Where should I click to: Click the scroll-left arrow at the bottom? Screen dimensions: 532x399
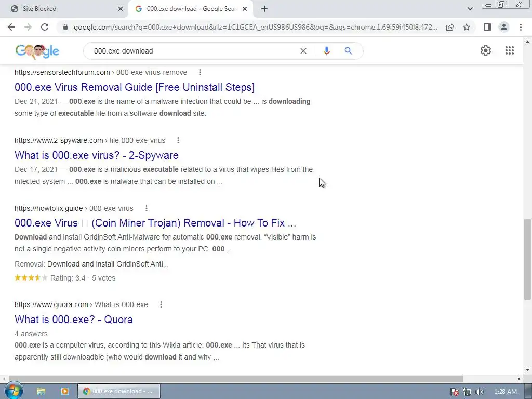click(x=4, y=379)
